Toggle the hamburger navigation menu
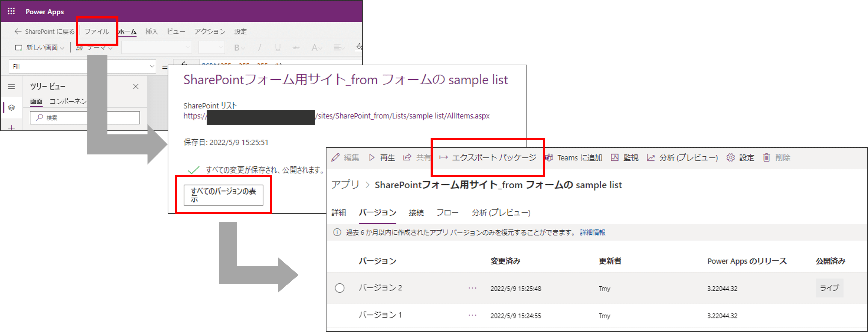This screenshot has height=332, width=868. point(11,87)
